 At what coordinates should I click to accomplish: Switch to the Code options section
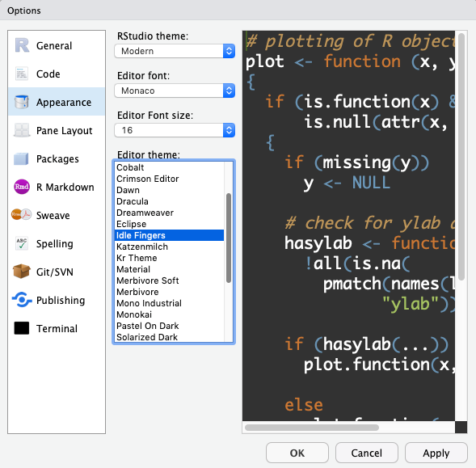click(x=57, y=74)
